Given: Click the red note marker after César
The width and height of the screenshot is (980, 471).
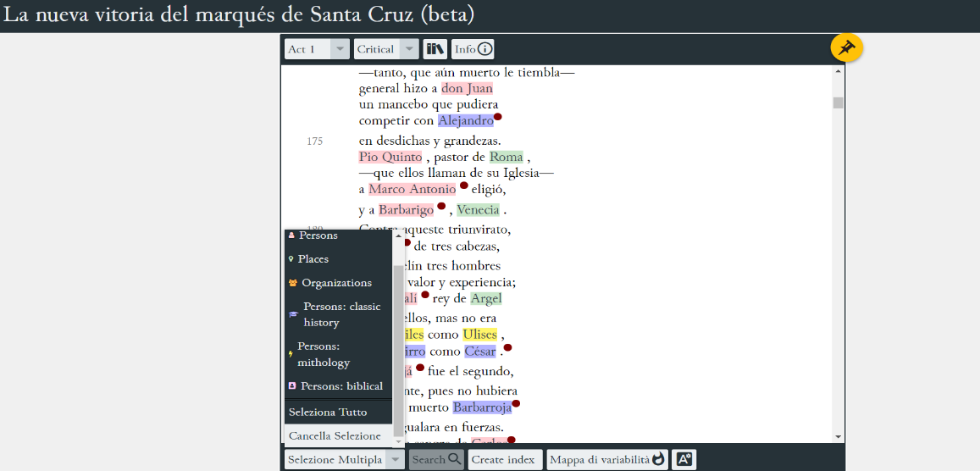Looking at the screenshot, I should pos(507,347).
